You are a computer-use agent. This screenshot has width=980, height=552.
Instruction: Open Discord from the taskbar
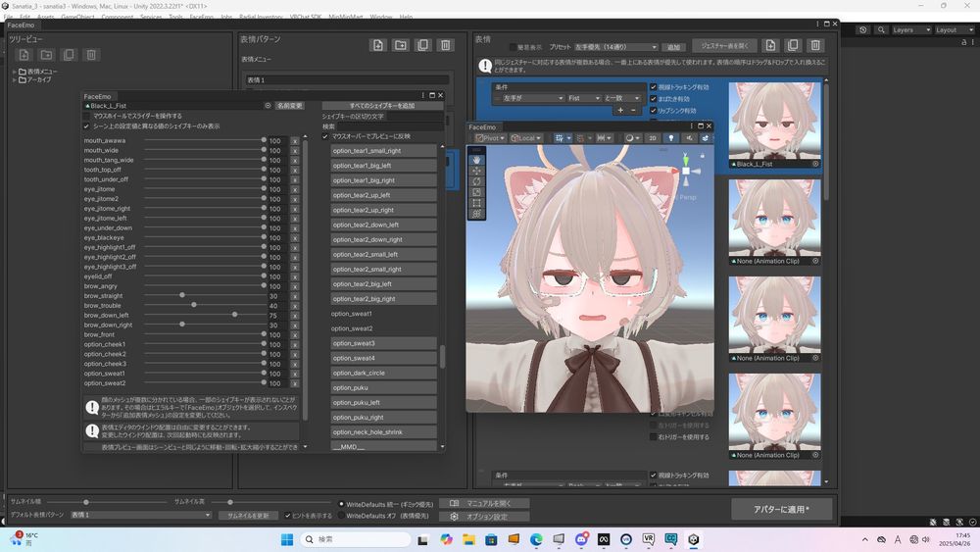581,539
